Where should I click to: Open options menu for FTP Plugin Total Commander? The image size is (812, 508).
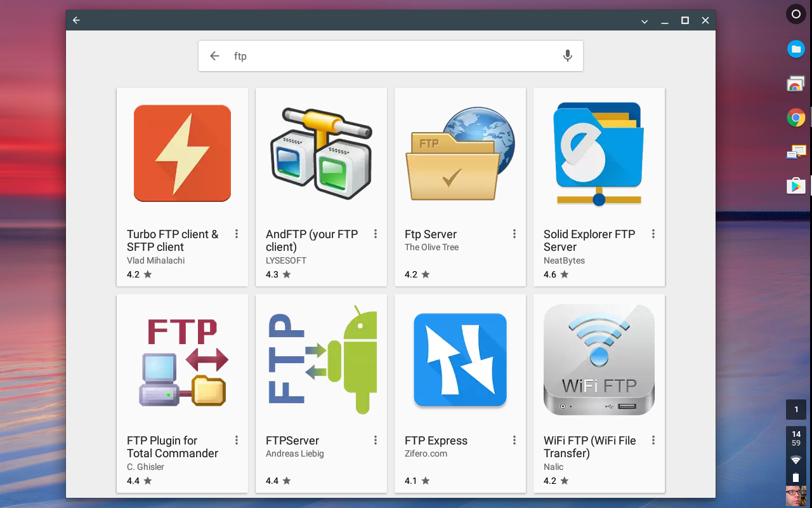(x=237, y=441)
